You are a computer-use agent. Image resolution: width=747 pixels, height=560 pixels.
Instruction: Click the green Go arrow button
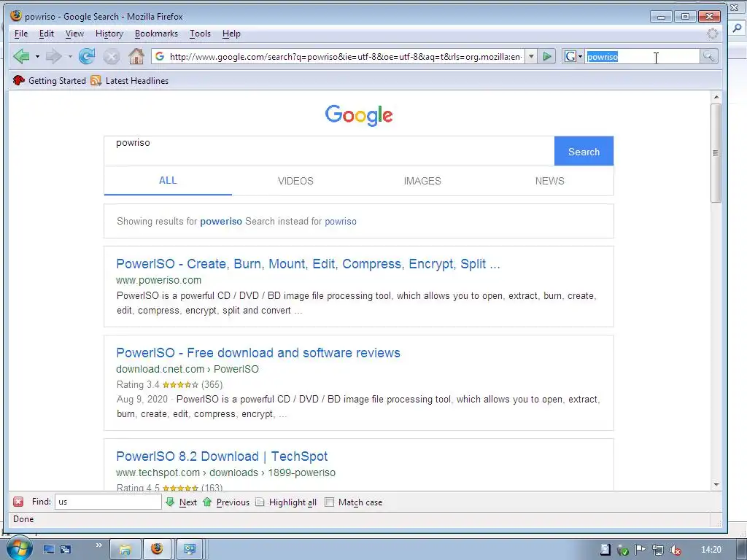pyautogui.click(x=547, y=57)
